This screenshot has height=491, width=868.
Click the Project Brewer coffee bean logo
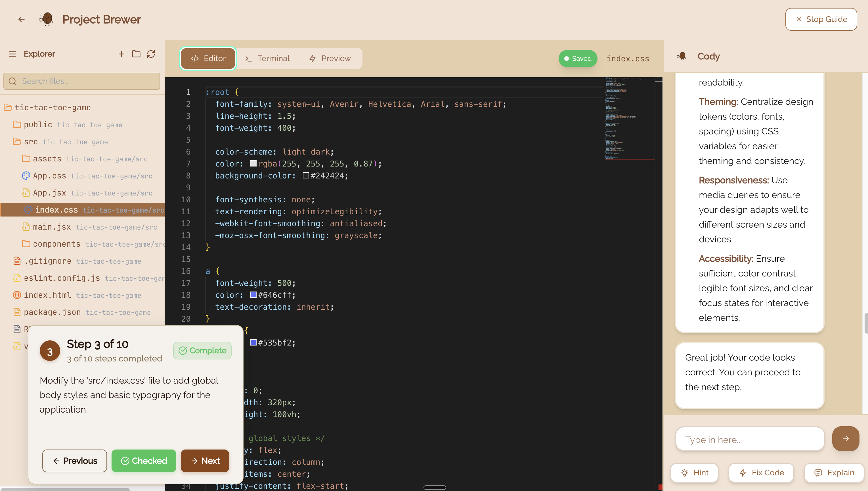pos(47,19)
